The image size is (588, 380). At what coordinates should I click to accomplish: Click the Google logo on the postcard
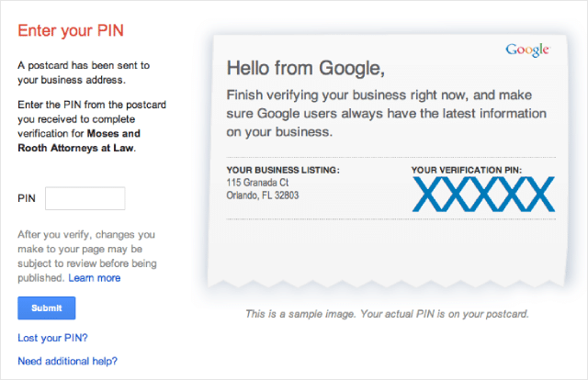pos(527,50)
